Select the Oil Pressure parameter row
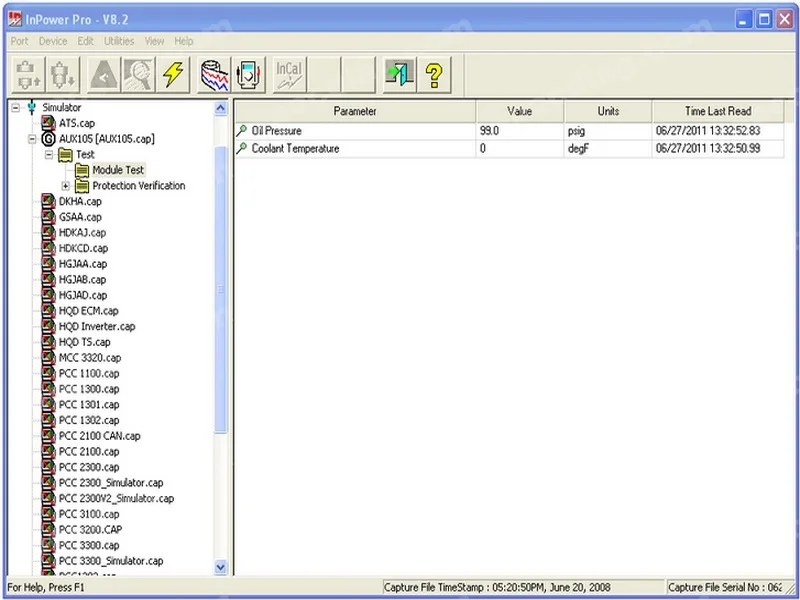The height and width of the screenshot is (600, 800). click(x=509, y=131)
